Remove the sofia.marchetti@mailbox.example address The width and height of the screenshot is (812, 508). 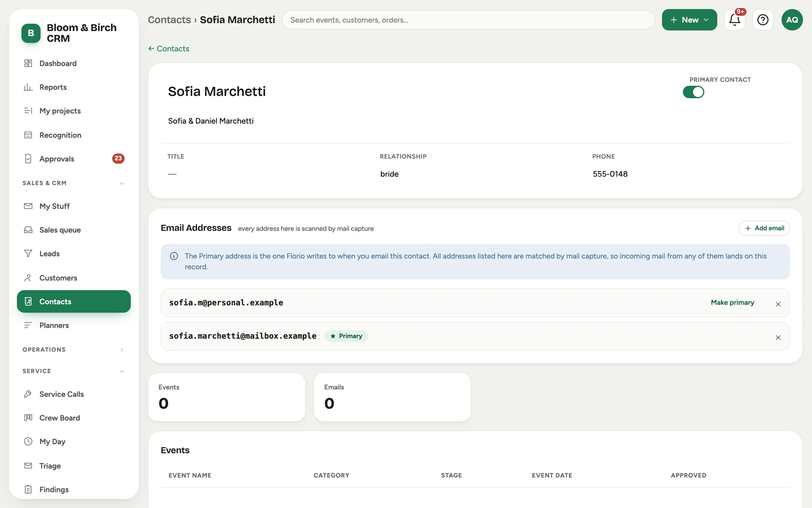click(x=778, y=337)
